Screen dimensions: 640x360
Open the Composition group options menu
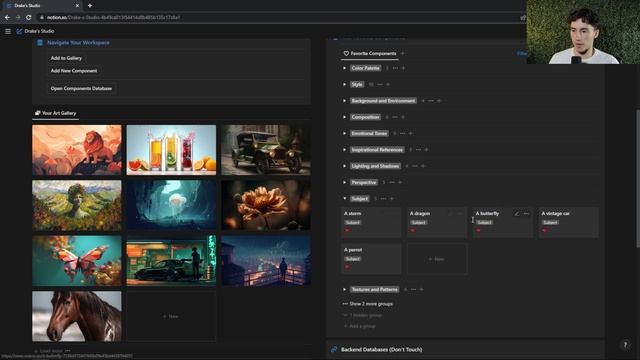click(395, 117)
